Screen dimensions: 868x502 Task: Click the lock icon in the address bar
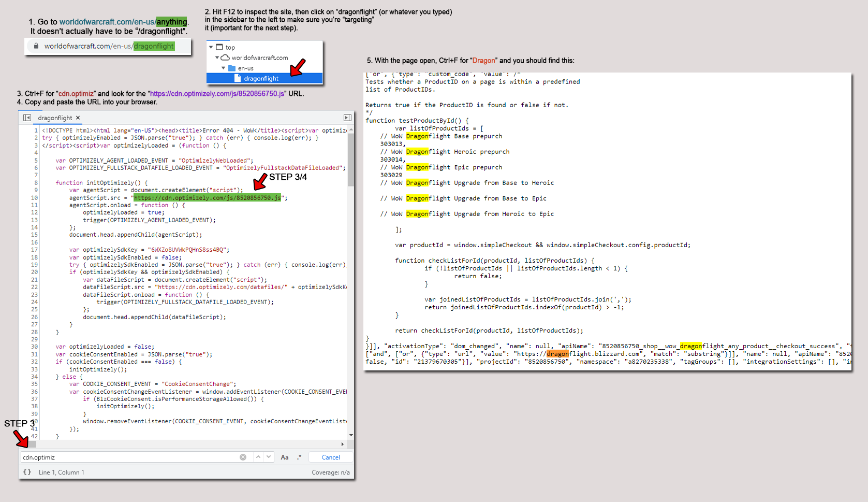(x=36, y=46)
